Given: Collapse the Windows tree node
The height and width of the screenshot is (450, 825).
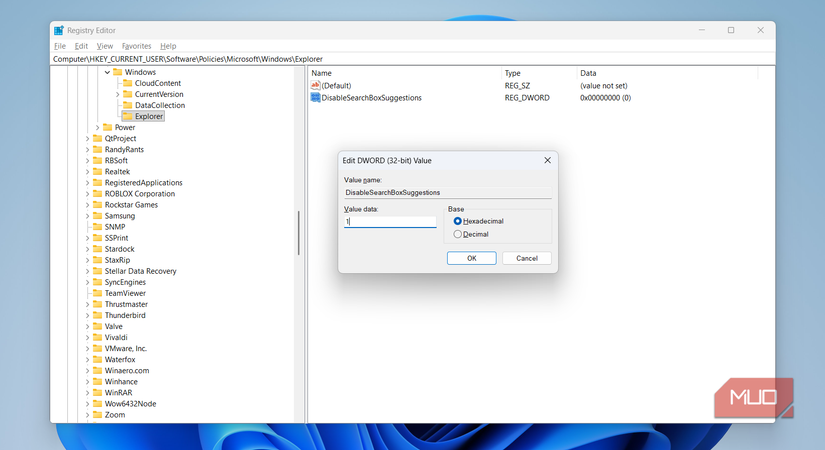Looking at the screenshot, I should (x=107, y=72).
